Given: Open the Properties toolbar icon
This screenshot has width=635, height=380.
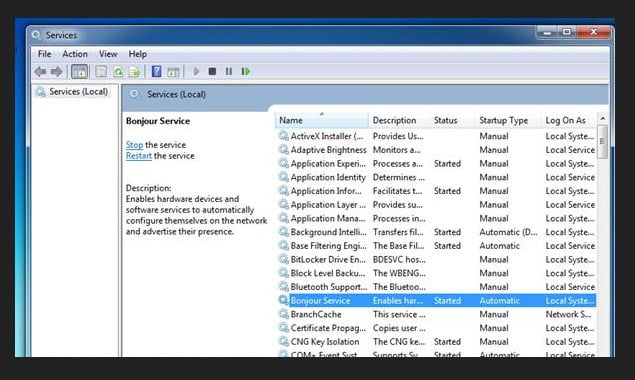Looking at the screenshot, I should [101, 72].
